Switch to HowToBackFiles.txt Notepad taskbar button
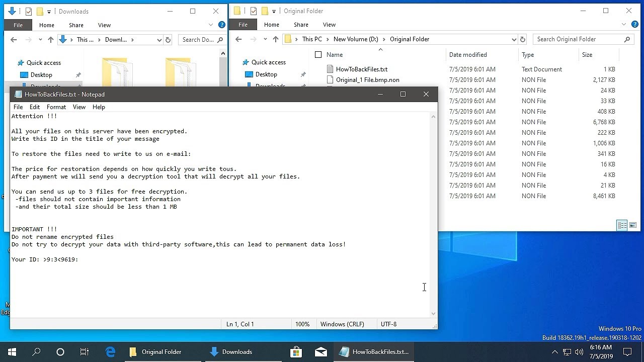This screenshot has width=644, height=362. (373, 352)
